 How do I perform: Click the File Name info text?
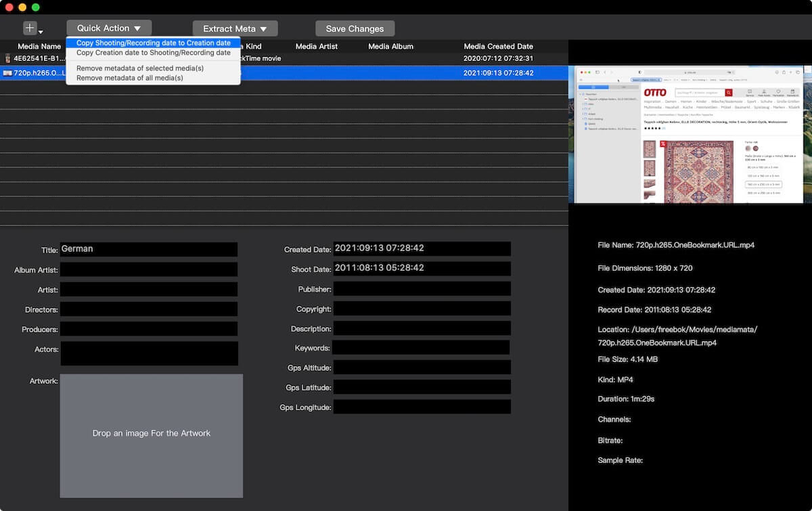[676, 245]
